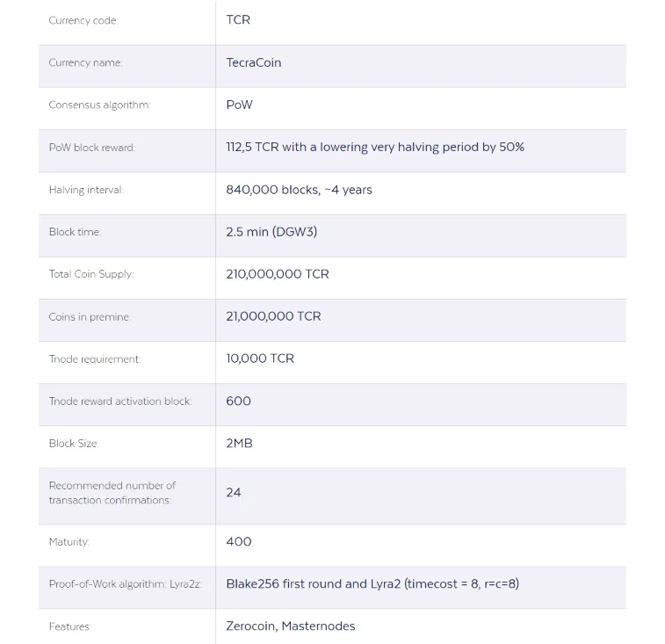The height and width of the screenshot is (644, 665).
Task: Click the 600 Tnode activation block value
Action: point(238,401)
